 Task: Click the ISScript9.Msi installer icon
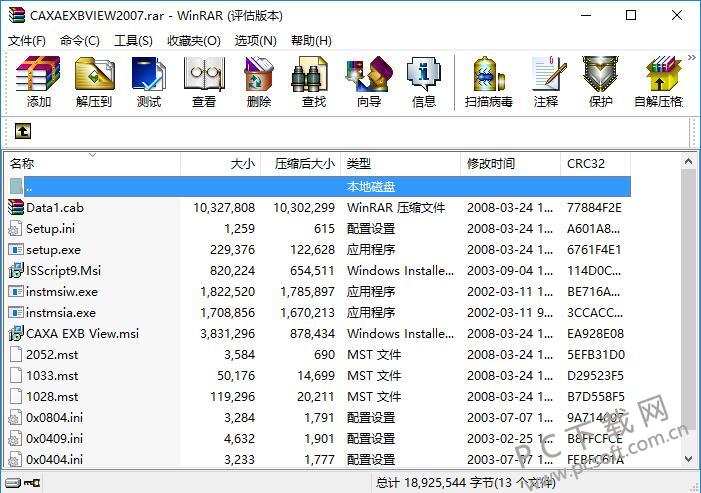point(16,270)
